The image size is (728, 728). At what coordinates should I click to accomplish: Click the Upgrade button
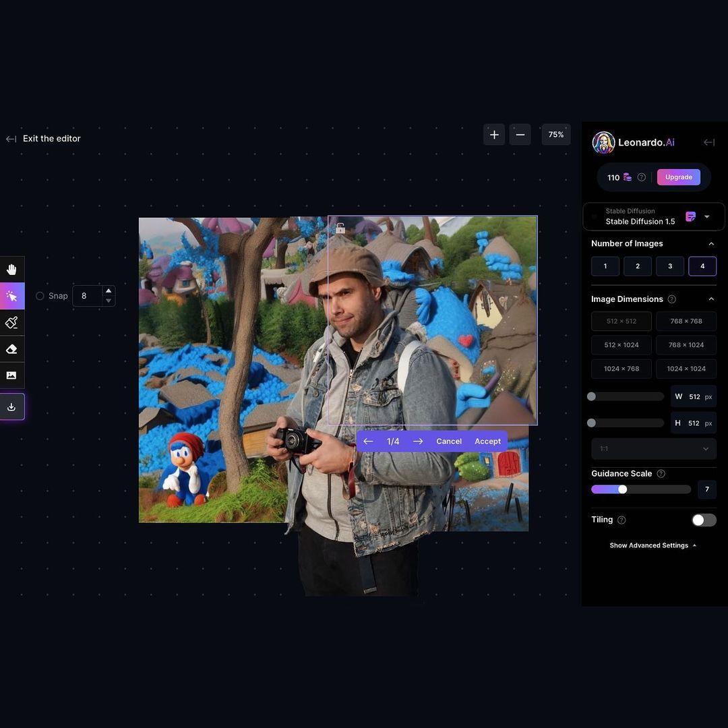(678, 177)
